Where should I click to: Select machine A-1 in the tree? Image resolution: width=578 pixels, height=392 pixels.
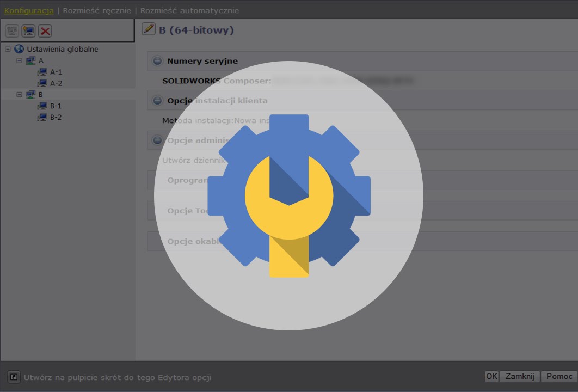coord(56,71)
